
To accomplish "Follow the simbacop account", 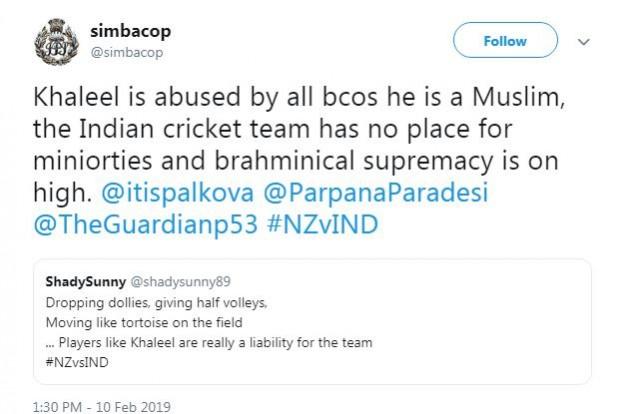I will (505, 40).
